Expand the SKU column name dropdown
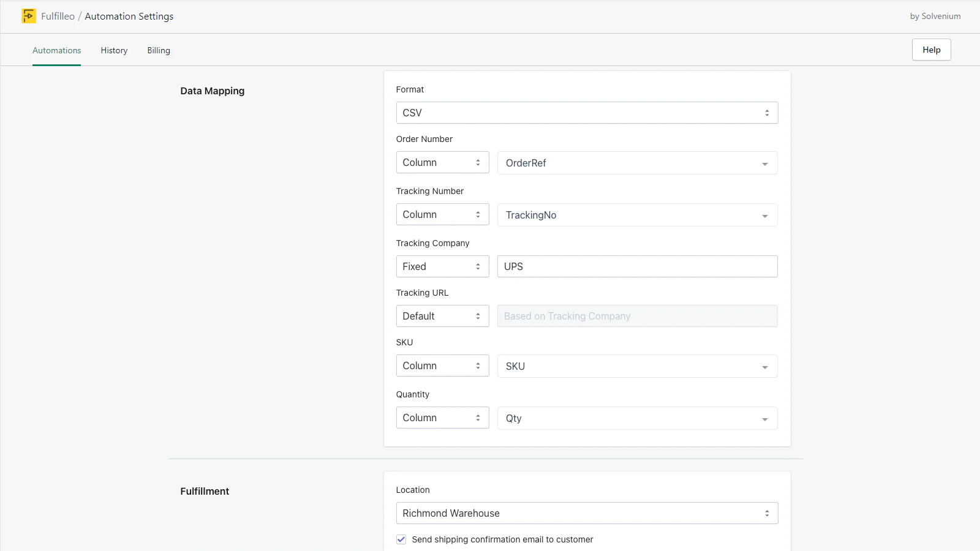 (x=637, y=366)
